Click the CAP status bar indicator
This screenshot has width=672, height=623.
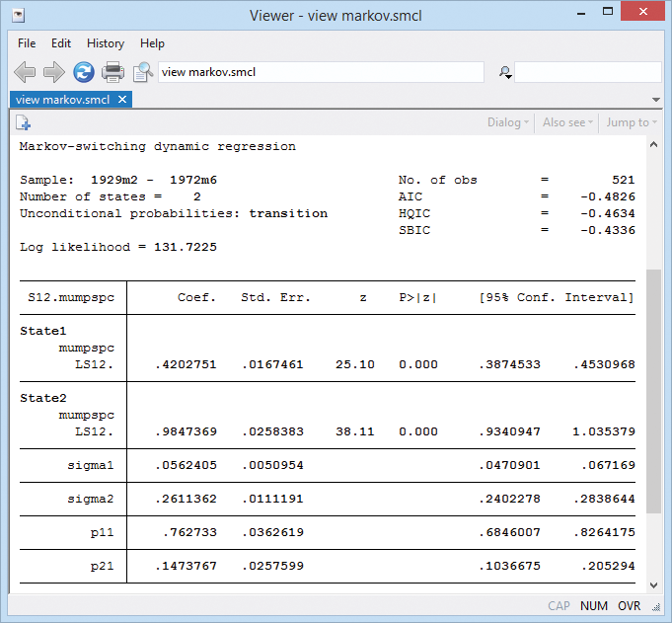click(x=559, y=606)
